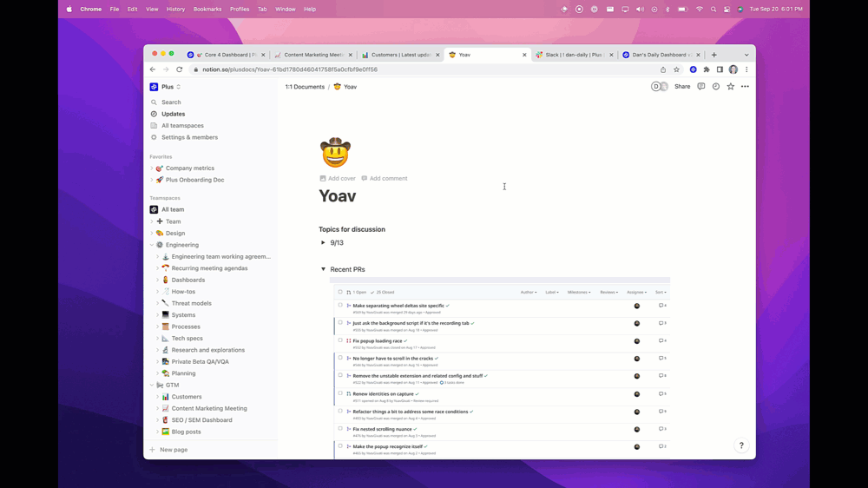Click the Share button

682,87
